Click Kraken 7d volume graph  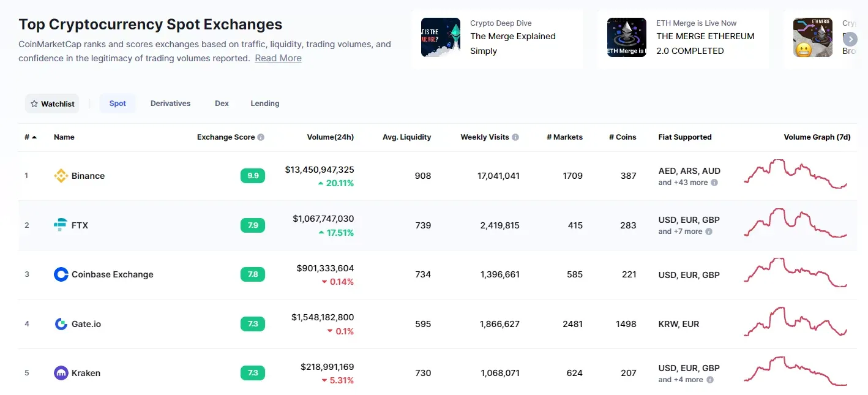tap(796, 371)
